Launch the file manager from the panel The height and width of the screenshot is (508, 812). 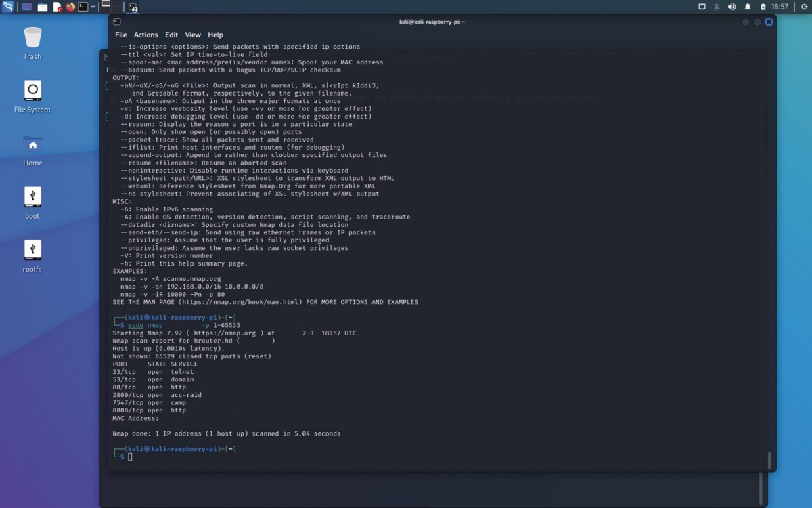(43, 7)
